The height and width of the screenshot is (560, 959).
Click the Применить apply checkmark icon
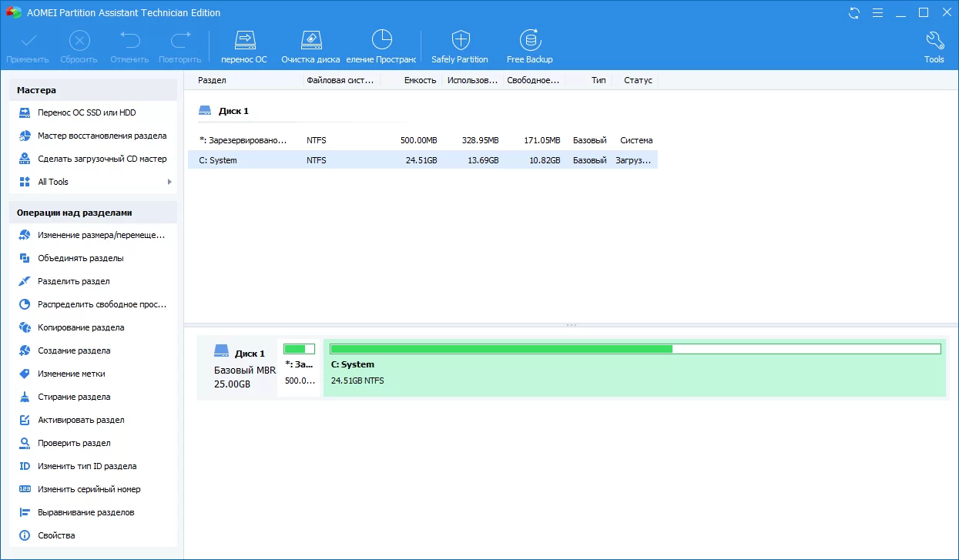29,40
